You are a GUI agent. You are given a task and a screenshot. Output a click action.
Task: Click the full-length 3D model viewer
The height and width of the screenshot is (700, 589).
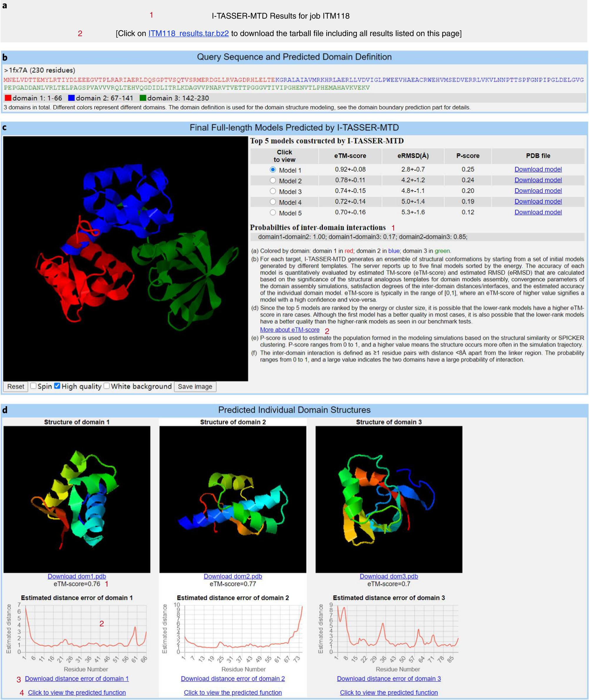coord(126,259)
